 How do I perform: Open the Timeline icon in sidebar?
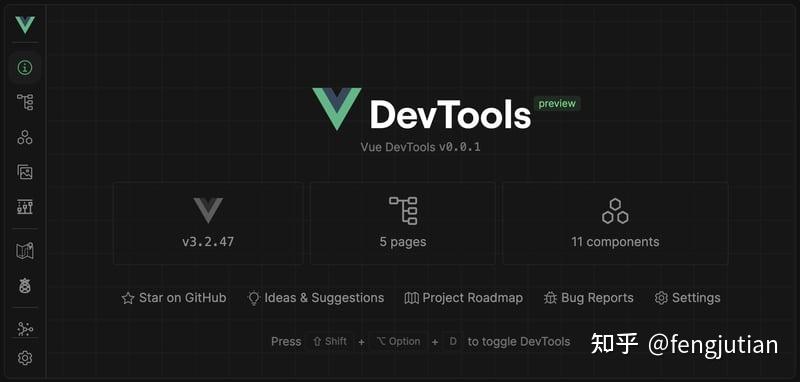tap(24, 207)
